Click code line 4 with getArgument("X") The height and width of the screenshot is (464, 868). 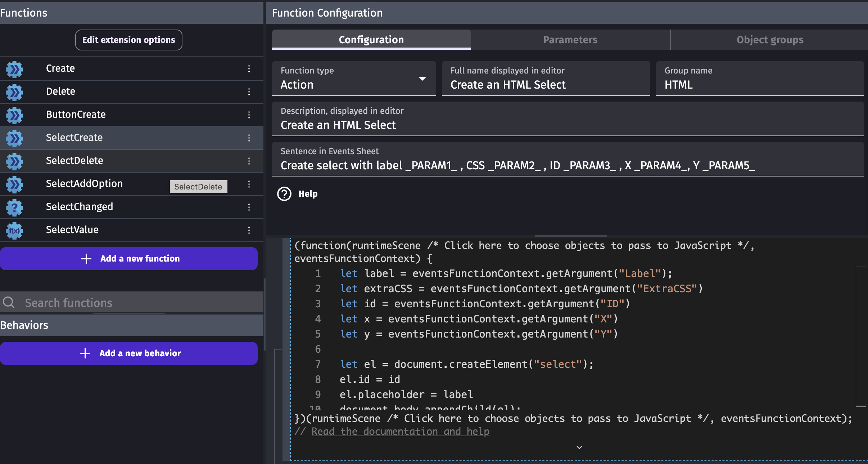tap(479, 319)
